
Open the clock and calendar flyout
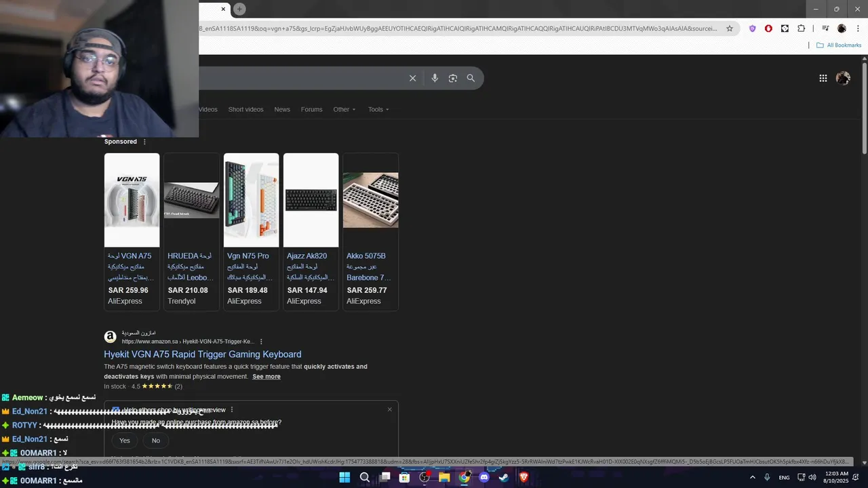click(x=837, y=477)
